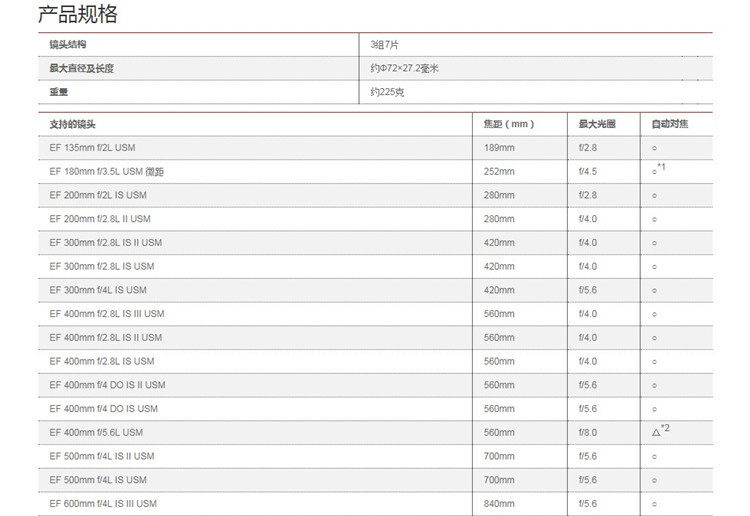
Task: Click the 最大光圈 column header
Action: [597, 124]
